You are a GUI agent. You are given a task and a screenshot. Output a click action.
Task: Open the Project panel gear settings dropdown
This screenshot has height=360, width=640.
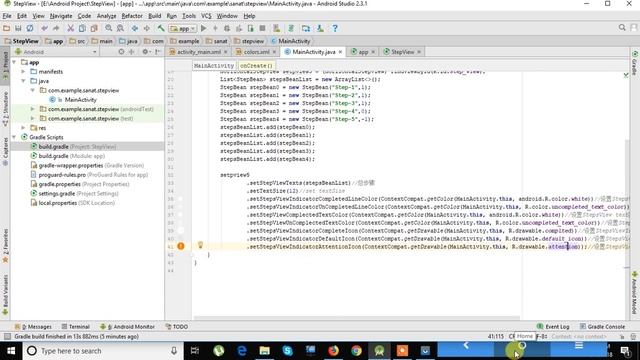tap(146, 52)
